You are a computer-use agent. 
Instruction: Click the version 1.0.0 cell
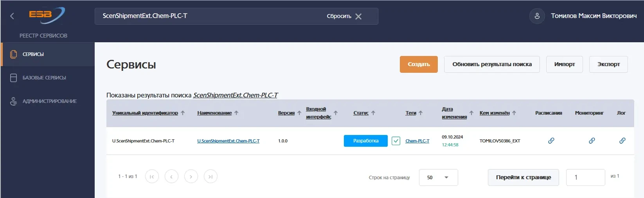click(x=283, y=141)
